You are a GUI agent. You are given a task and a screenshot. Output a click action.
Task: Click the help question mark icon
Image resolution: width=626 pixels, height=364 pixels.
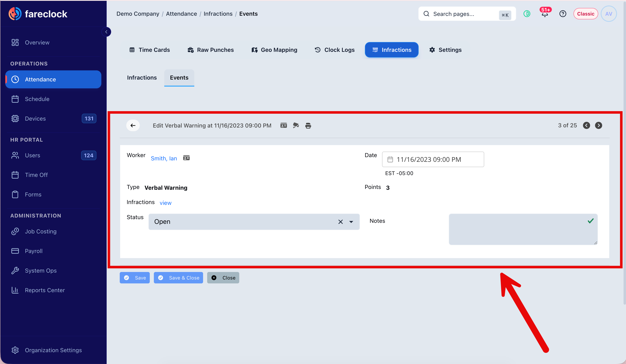click(563, 14)
